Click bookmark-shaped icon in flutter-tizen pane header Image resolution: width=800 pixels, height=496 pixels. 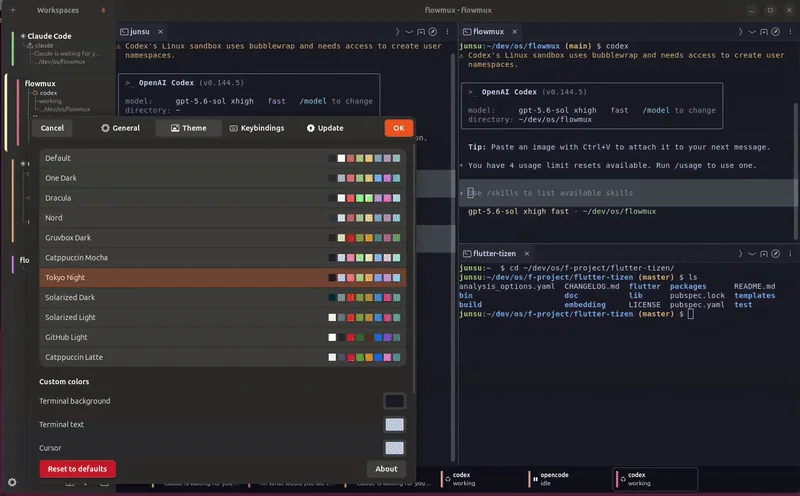[764, 254]
